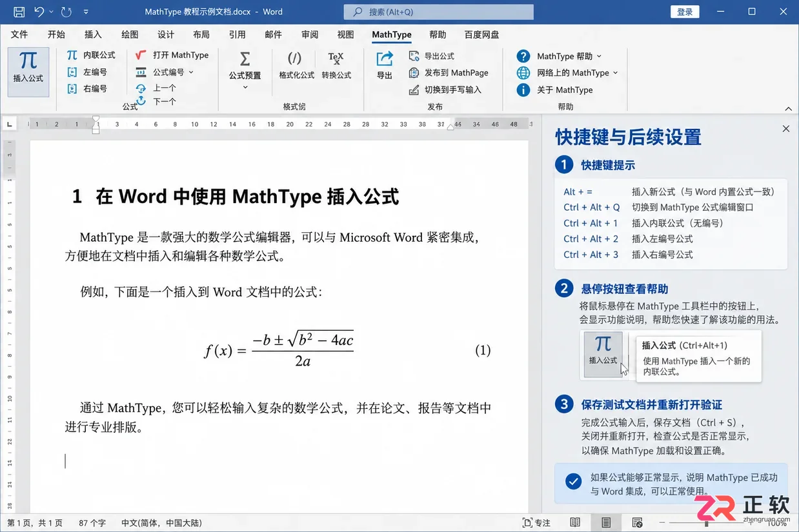Screen dimensions: 799x532
Task: Close the 快捷键与后续设置 side panel
Action: click(785, 128)
